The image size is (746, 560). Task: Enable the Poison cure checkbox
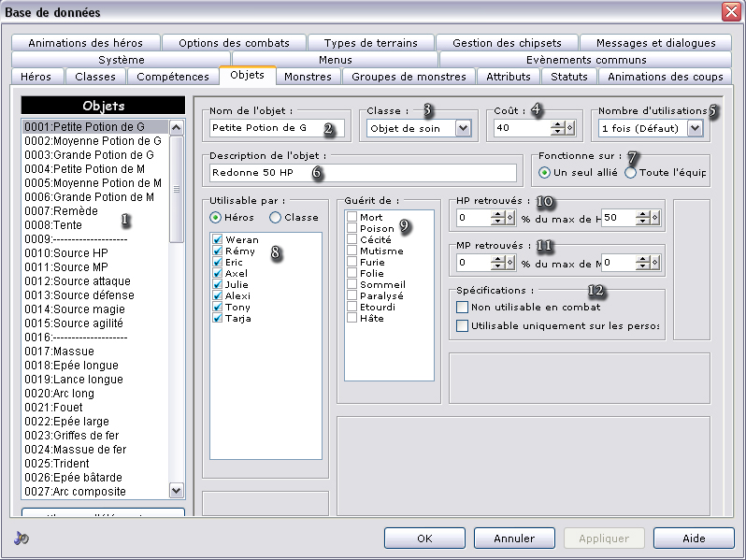(351, 229)
